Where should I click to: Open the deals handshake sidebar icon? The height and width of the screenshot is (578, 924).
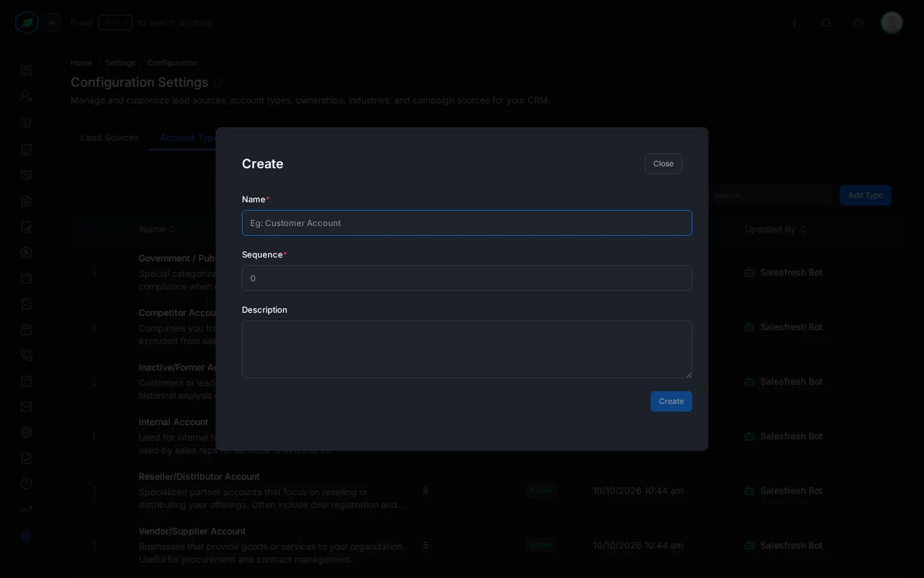[26, 175]
